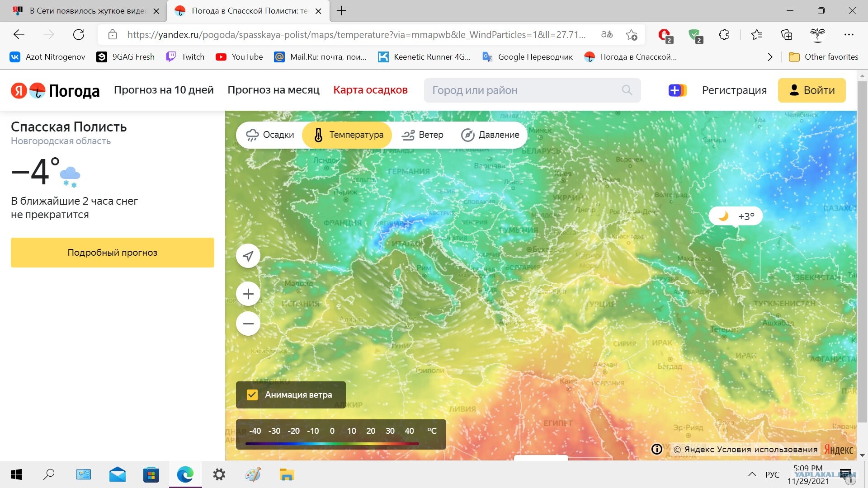Open the Azot Nitrogenov VK bookmark
The height and width of the screenshot is (488, 868).
(x=47, y=57)
